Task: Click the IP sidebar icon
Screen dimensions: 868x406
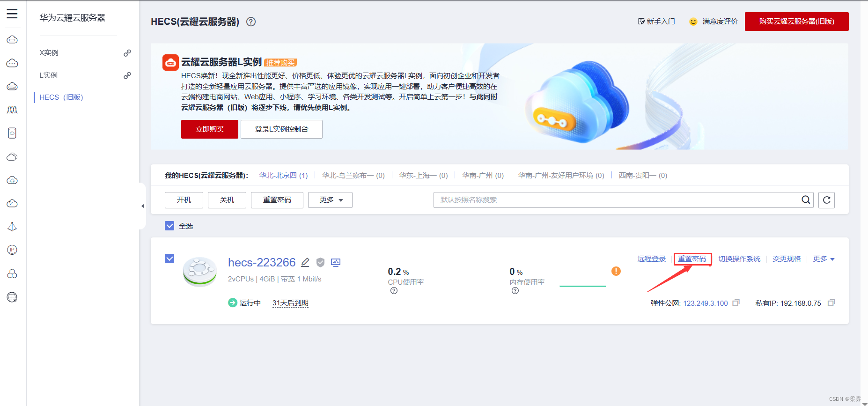Action: 12,250
